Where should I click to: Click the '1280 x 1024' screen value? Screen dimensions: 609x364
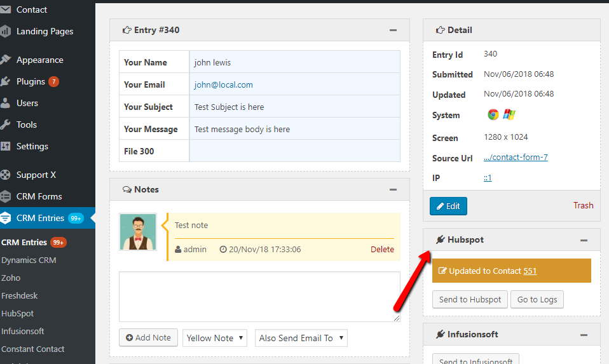click(x=505, y=137)
